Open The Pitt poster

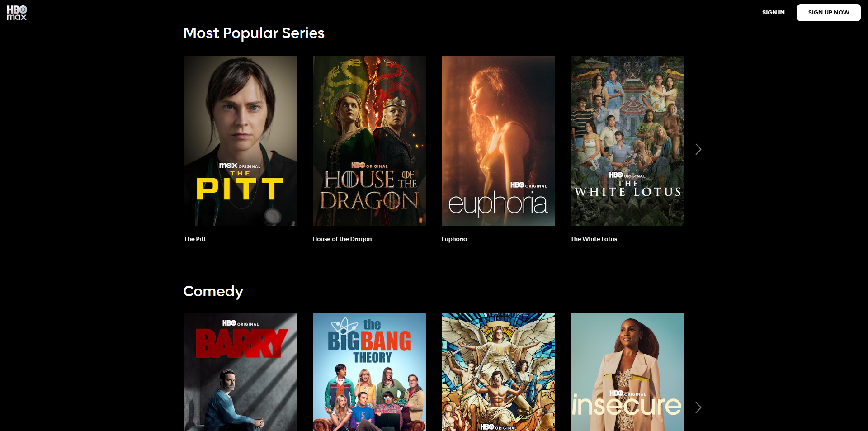[241, 141]
